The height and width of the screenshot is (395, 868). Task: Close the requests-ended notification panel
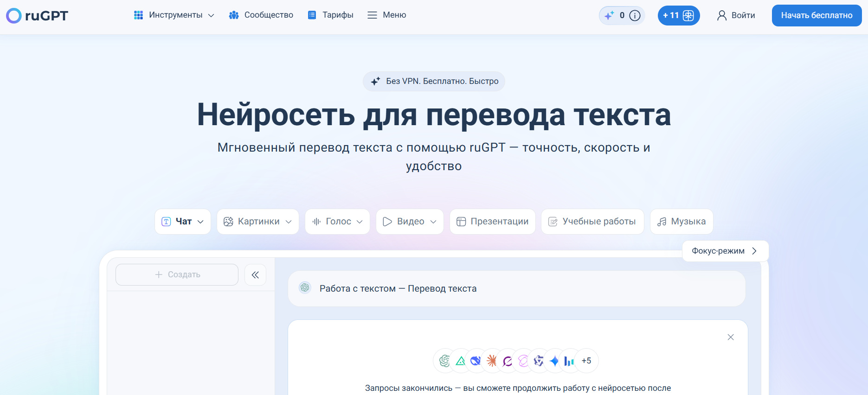[x=731, y=337]
